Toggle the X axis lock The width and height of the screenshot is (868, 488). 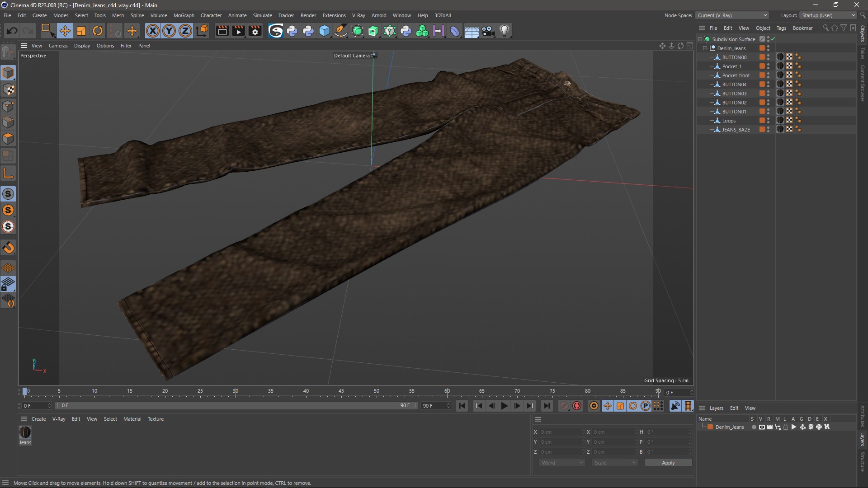click(153, 31)
